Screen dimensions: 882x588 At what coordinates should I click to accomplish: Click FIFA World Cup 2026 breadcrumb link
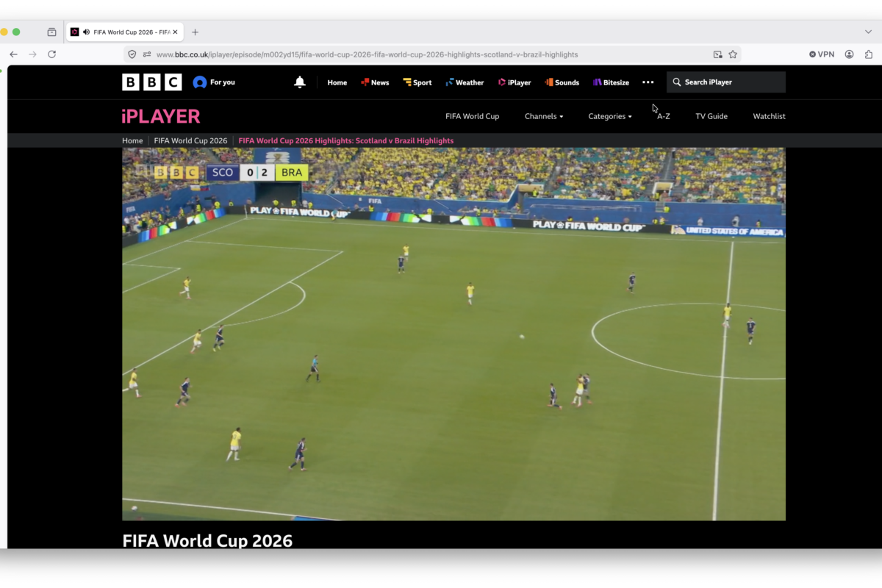tap(190, 140)
